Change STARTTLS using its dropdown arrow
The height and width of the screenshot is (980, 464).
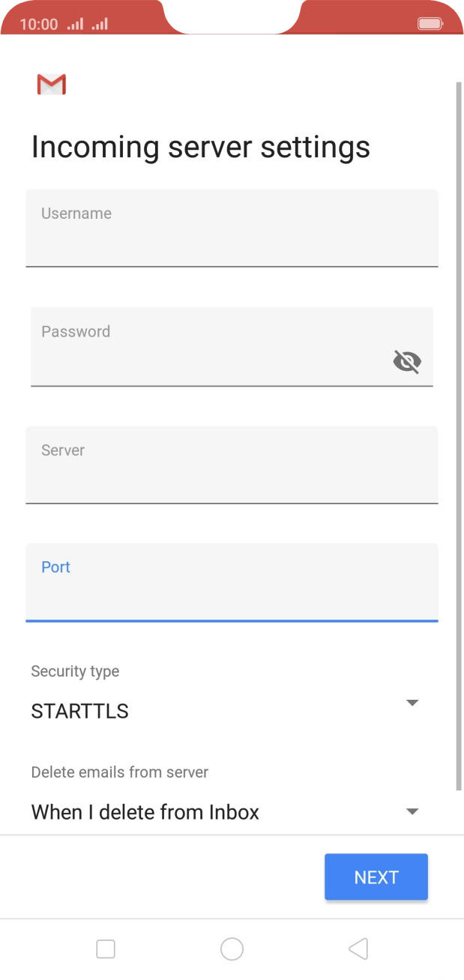(x=412, y=702)
